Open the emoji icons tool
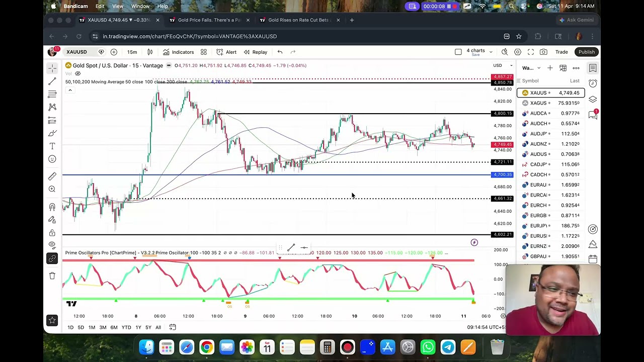The height and width of the screenshot is (362, 644). click(x=52, y=159)
